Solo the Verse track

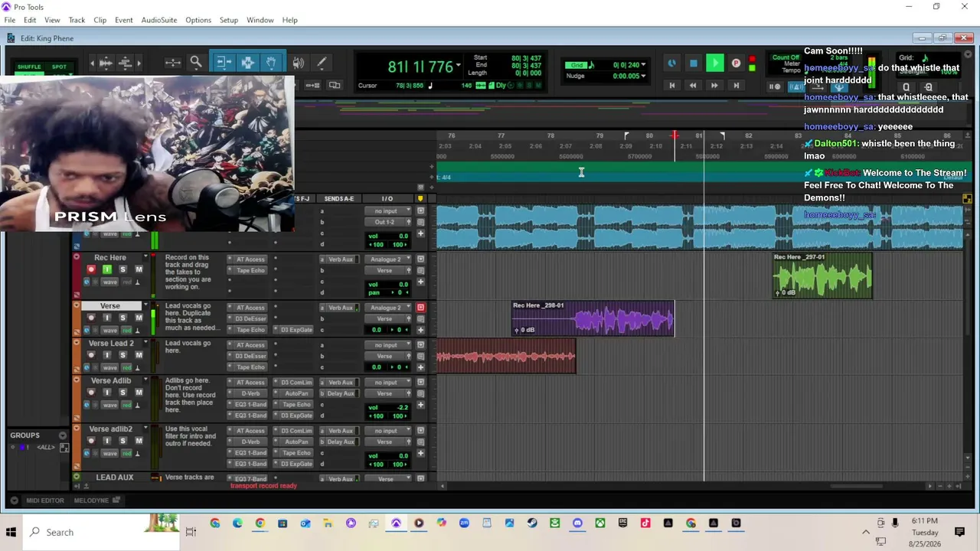(122, 318)
